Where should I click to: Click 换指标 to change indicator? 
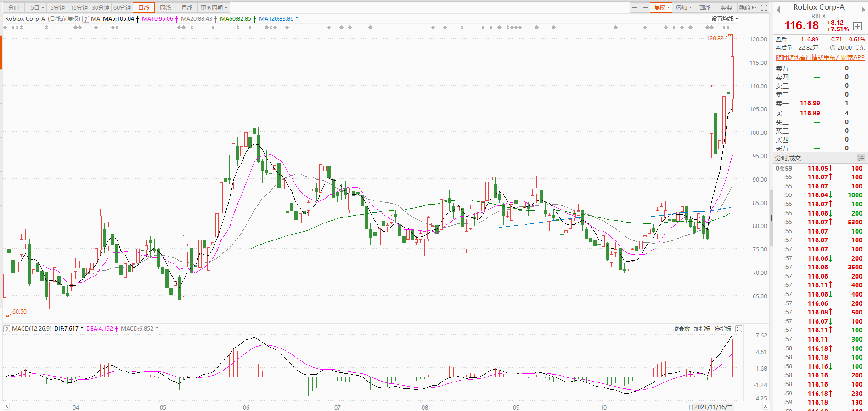[x=722, y=329]
